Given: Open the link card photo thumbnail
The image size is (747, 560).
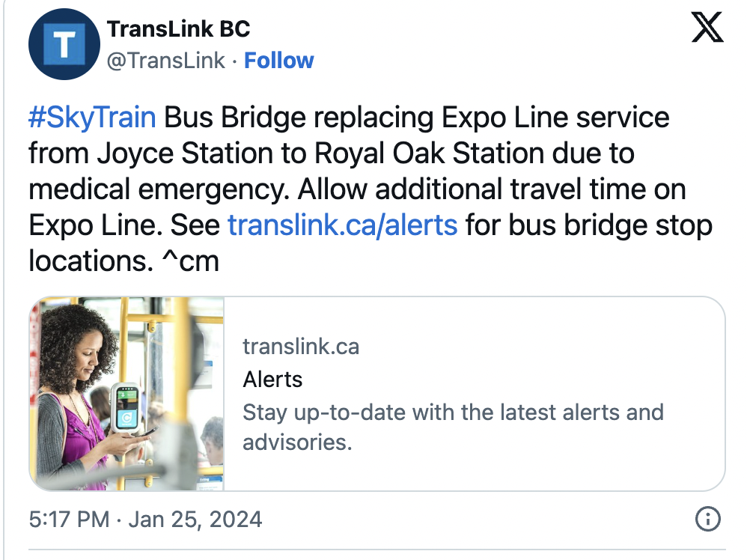Looking at the screenshot, I should [126, 394].
